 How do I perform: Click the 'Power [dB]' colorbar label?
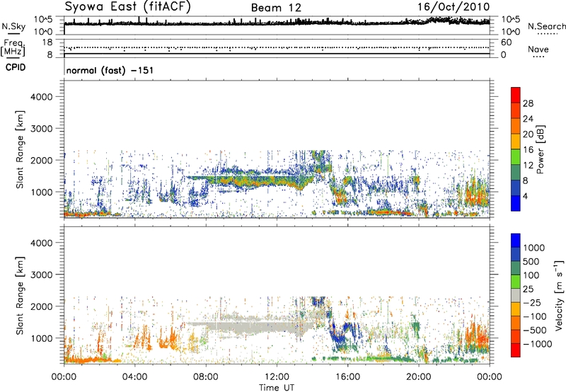(x=540, y=149)
